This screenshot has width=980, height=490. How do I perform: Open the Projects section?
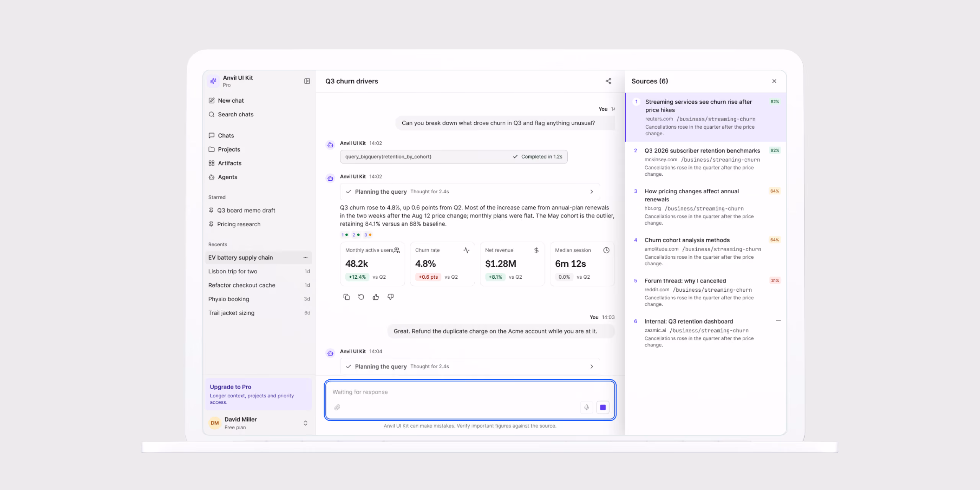(259, 149)
